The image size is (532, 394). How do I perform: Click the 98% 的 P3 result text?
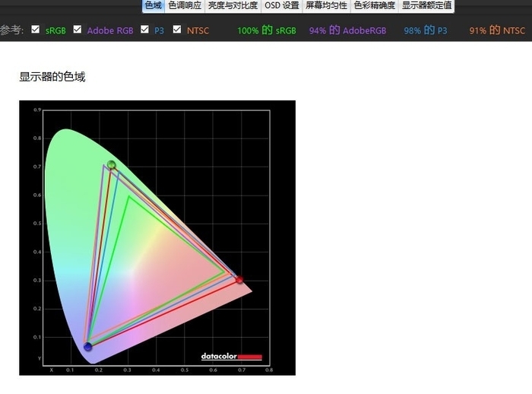coord(426,30)
